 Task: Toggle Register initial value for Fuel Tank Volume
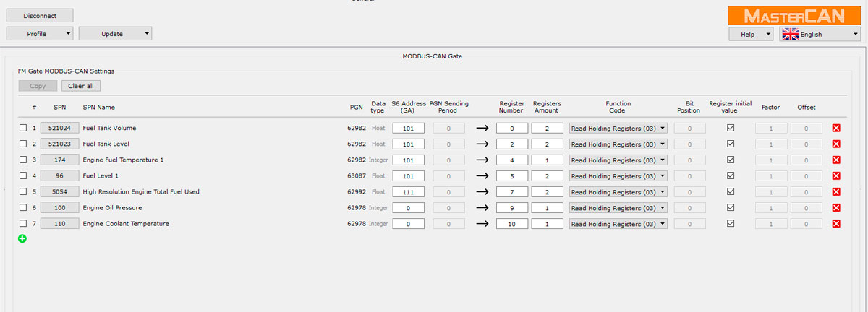[x=731, y=127]
